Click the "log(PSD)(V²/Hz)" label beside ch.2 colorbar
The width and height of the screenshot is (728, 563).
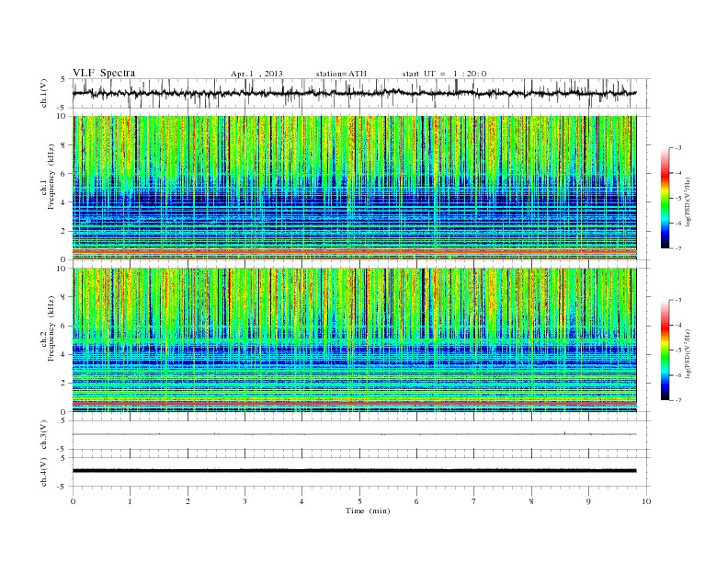click(688, 353)
